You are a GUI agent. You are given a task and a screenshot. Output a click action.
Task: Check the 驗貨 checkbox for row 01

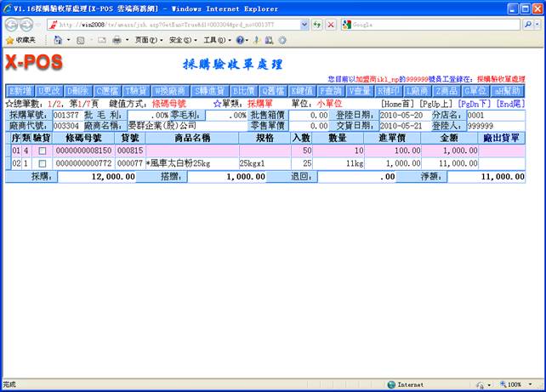[42, 151]
